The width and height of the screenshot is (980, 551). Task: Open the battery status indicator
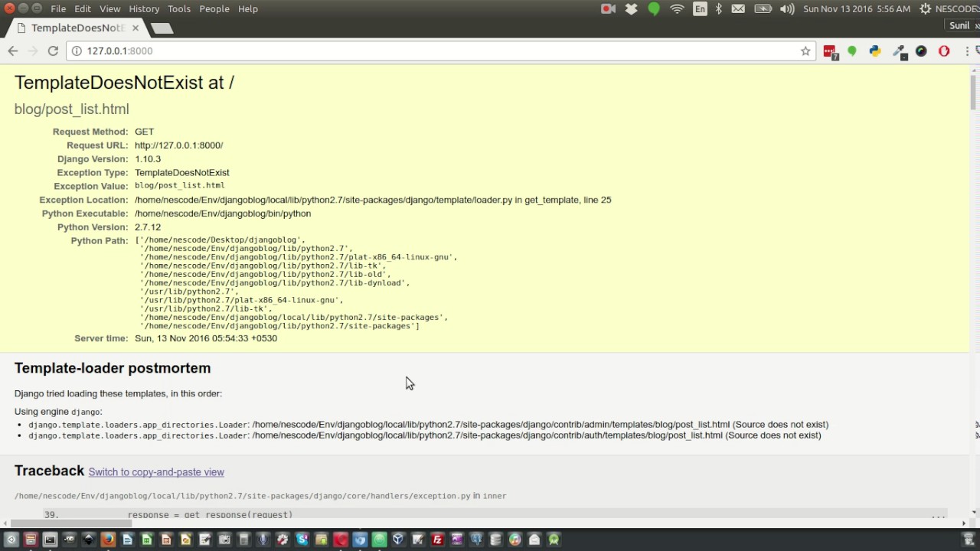(x=763, y=8)
